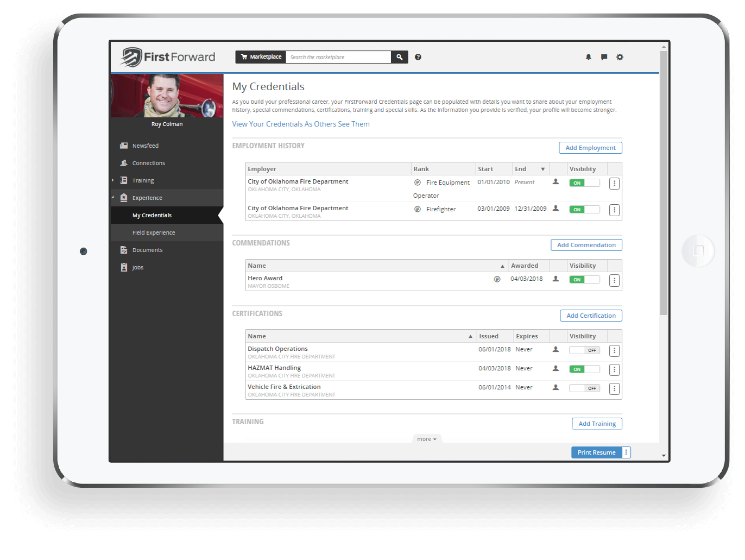The height and width of the screenshot is (560, 745).
Task: Focus the marketplace search field
Action: coord(338,57)
